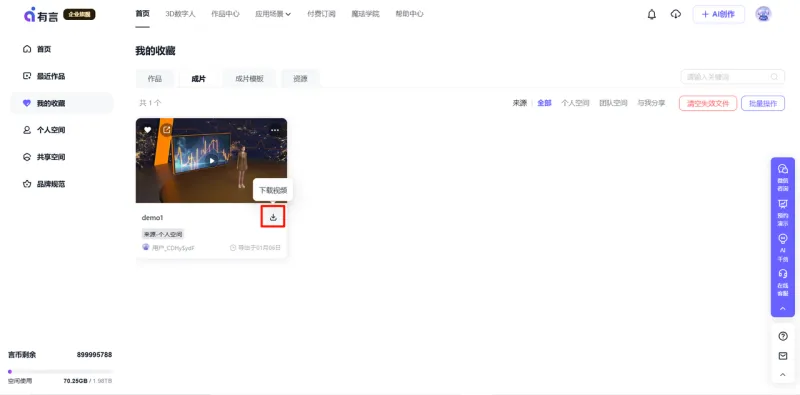Click the 我的收藏 page heading

155,51
